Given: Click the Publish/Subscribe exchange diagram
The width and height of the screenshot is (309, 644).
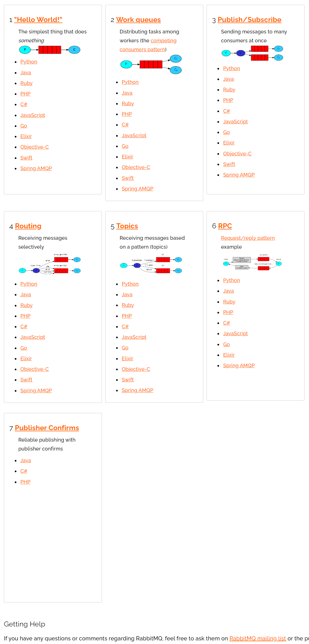Looking at the screenshot, I should point(252,53).
